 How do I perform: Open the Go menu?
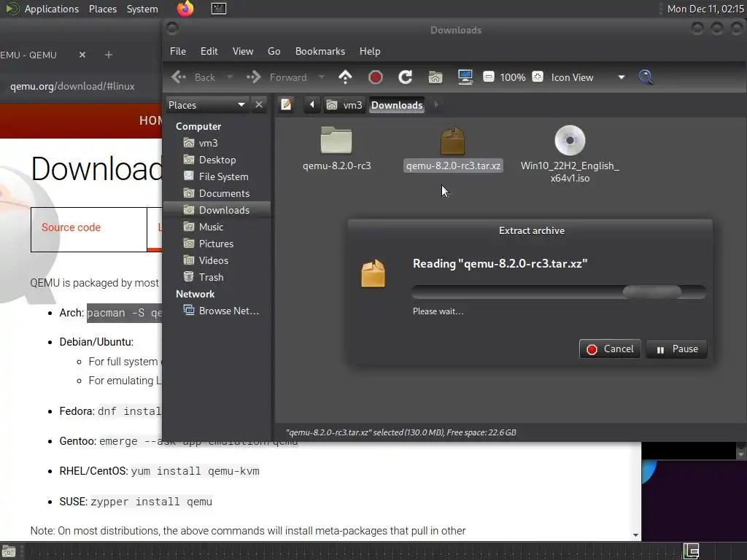coord(274,51)
